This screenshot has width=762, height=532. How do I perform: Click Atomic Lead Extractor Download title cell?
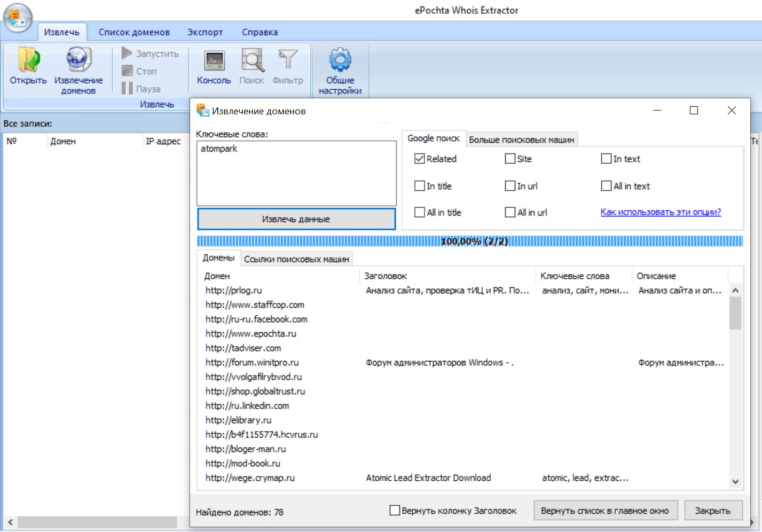[x=428, y=478]
